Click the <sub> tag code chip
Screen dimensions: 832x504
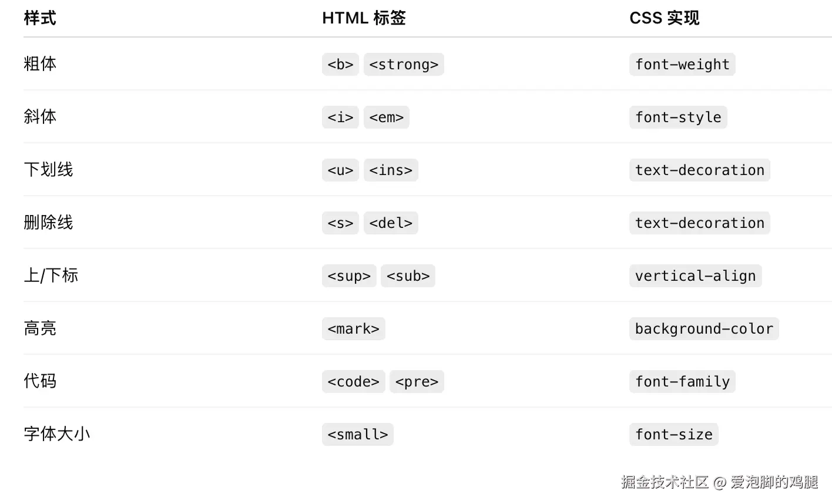pos(408,276)
